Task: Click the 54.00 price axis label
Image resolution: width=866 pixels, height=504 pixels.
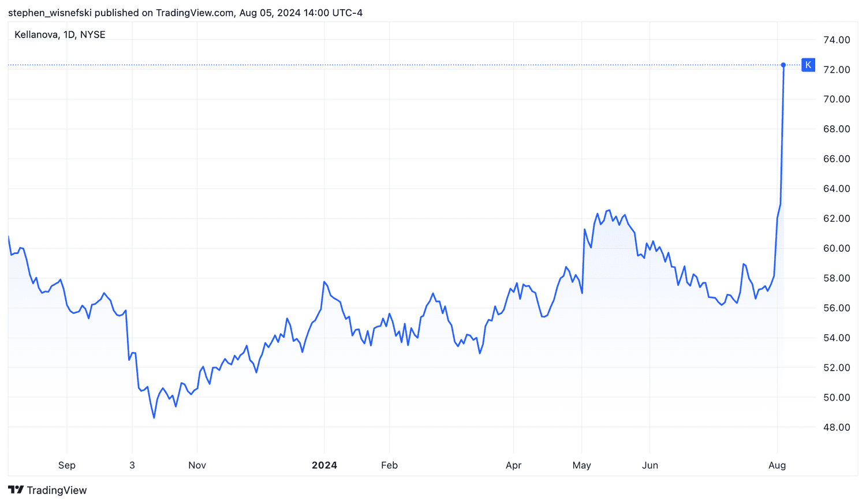Action: (x=837, y=338)
